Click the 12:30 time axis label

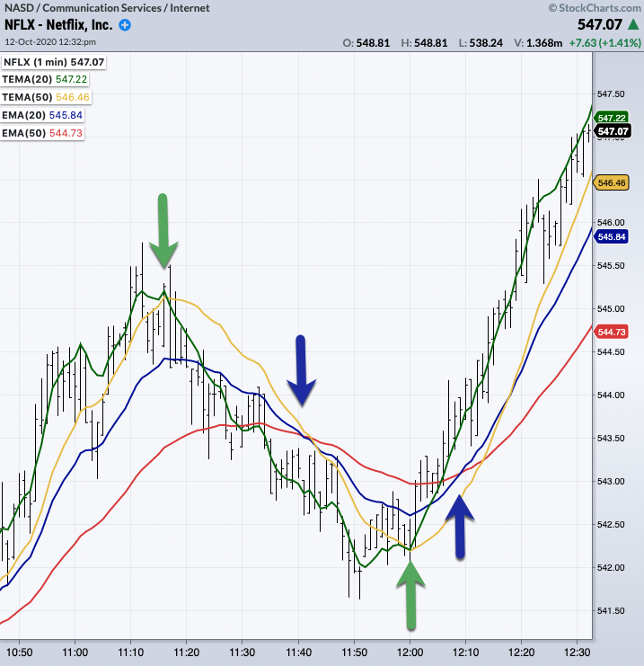[578, 652]
